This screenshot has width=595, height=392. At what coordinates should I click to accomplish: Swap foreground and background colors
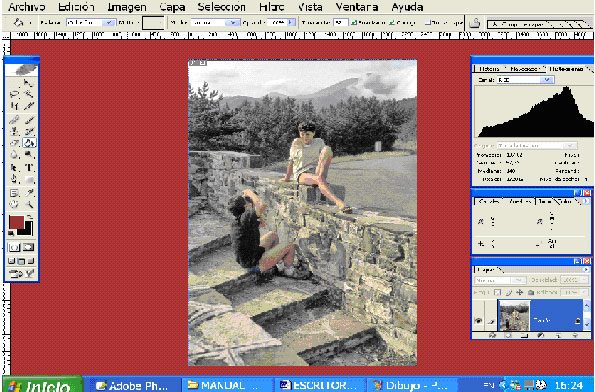(30, 217)
